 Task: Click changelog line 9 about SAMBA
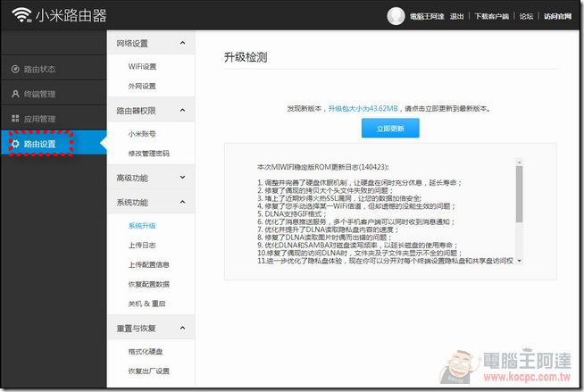point(357,246)
